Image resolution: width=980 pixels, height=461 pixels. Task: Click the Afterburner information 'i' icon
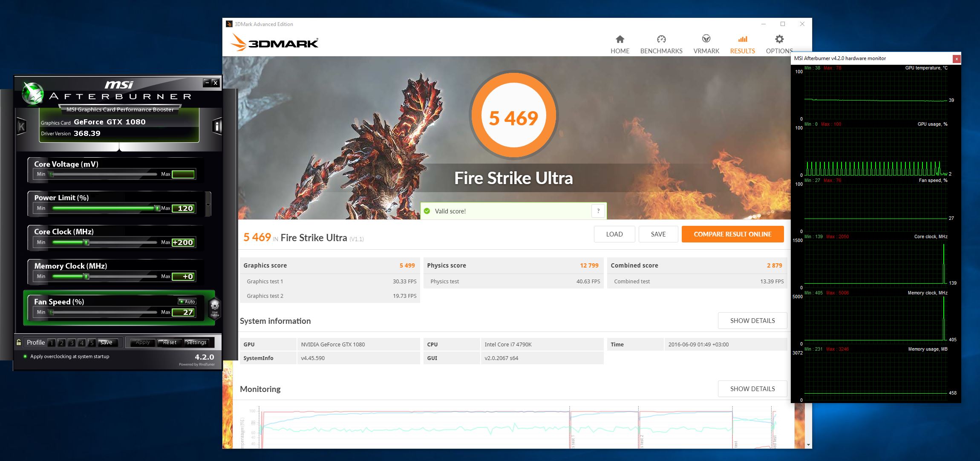(217, 126)
